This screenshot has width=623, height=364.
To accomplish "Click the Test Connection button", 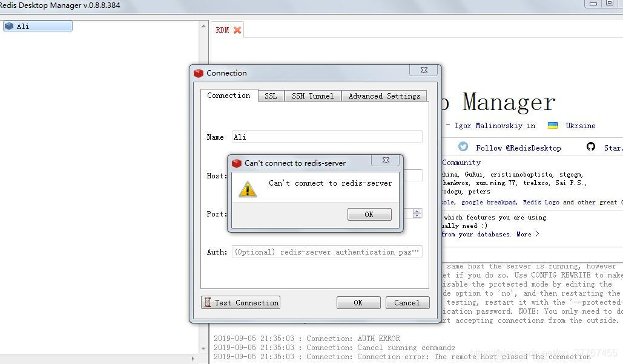I will [x=241, y=302].
